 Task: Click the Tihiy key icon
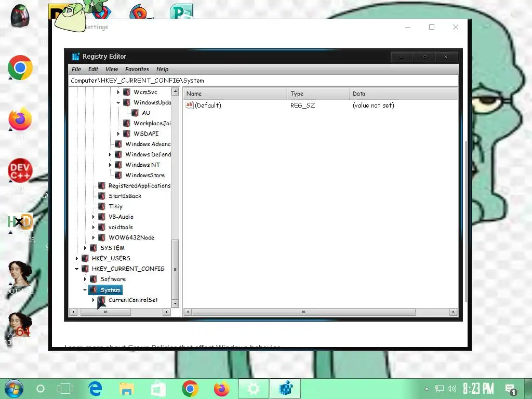[x=101, y=206]
